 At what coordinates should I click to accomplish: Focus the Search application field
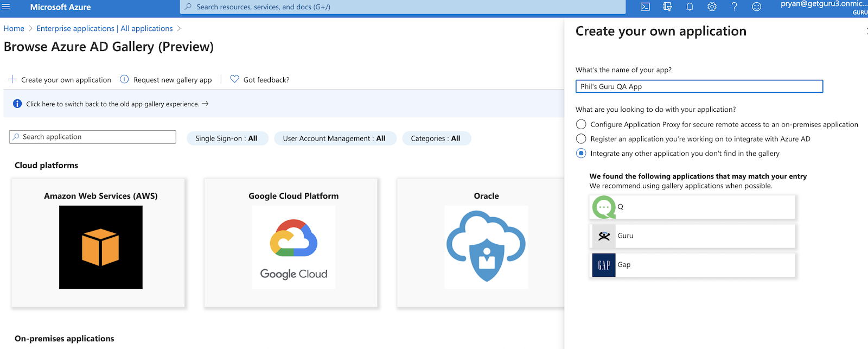pos(93,137)
